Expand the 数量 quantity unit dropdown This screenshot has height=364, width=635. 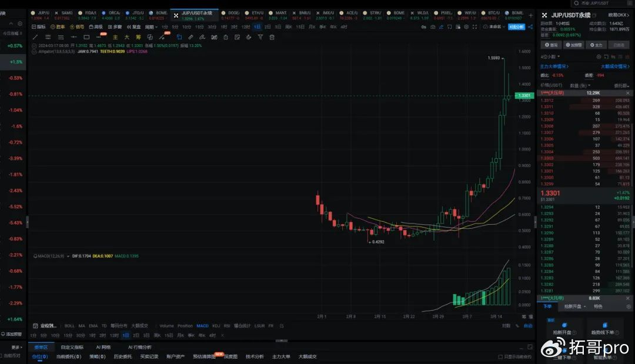tap(580, 86)
